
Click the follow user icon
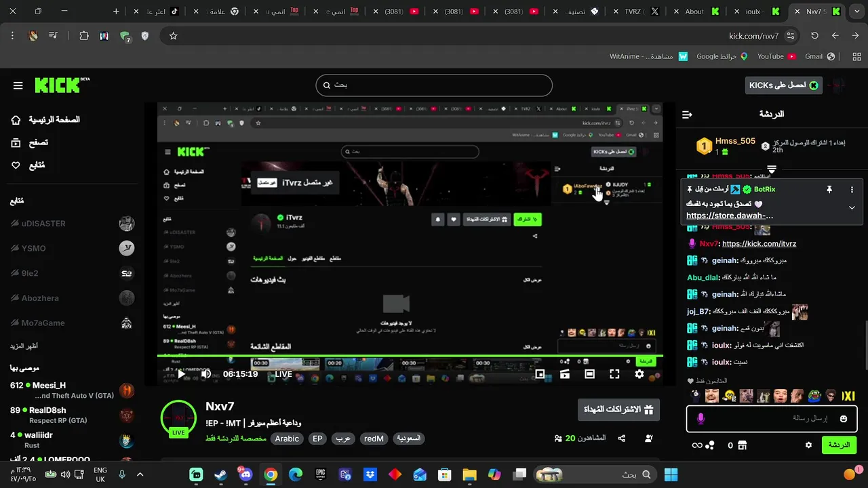pos(648,439)
